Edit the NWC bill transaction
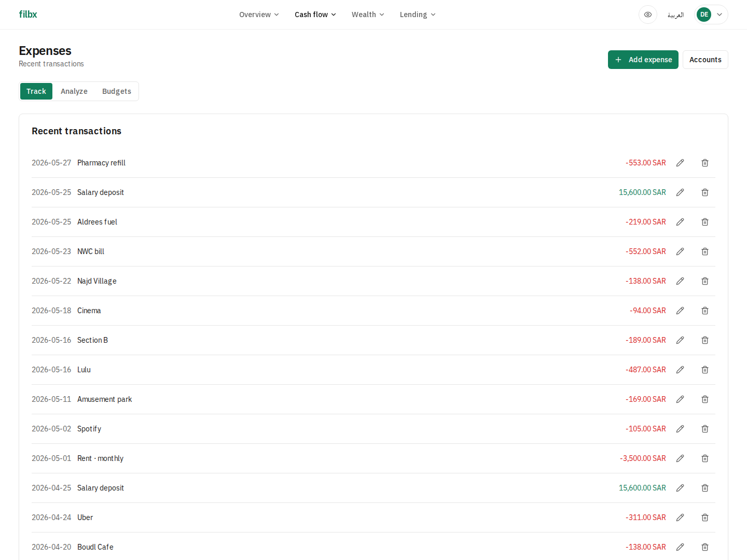The width and height of the screenshot is (747, 560). click(x=680, y=251)
